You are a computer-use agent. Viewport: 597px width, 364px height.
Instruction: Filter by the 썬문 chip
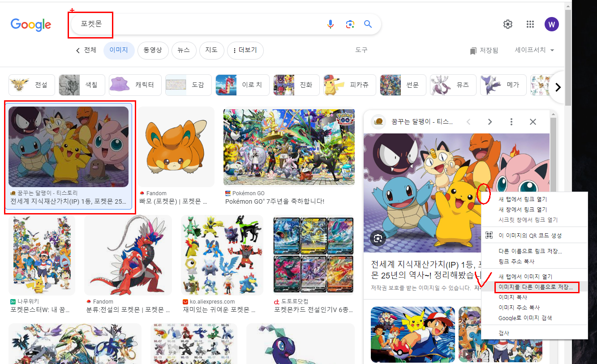[403, 85]
